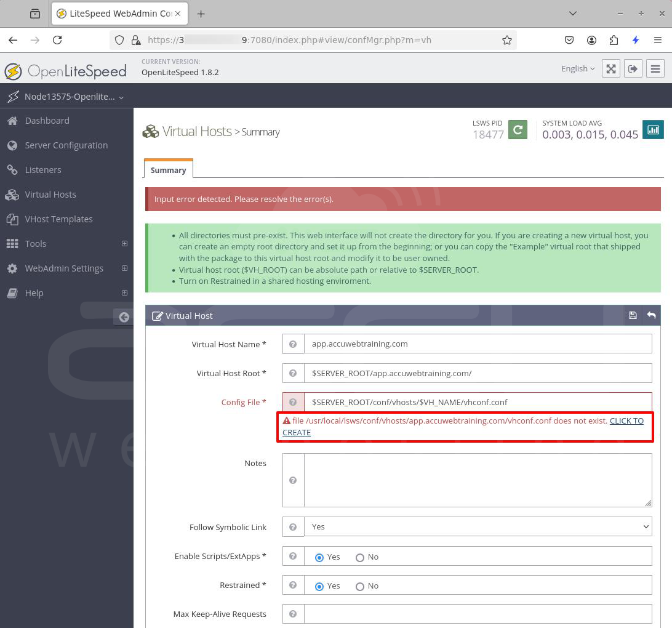Open a new browser tab
Image resolution: width=672 pixels, height=628 pixels.
click(201, 14)
